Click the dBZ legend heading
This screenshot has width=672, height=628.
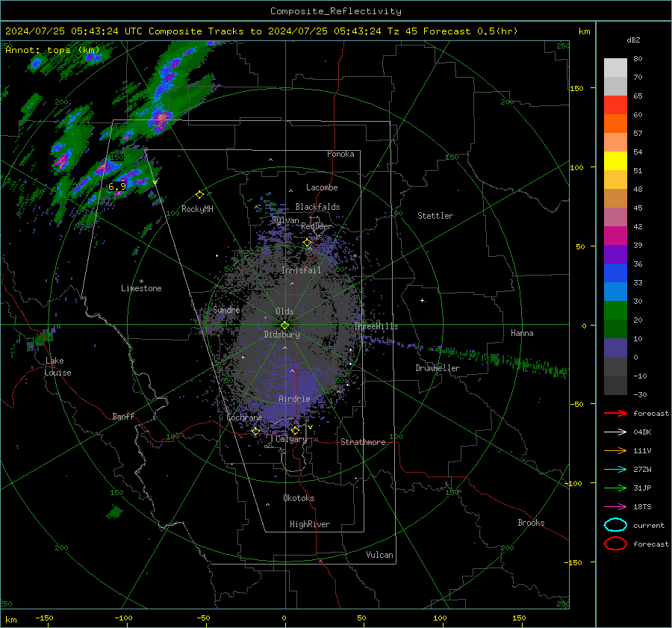coord(633,40)
